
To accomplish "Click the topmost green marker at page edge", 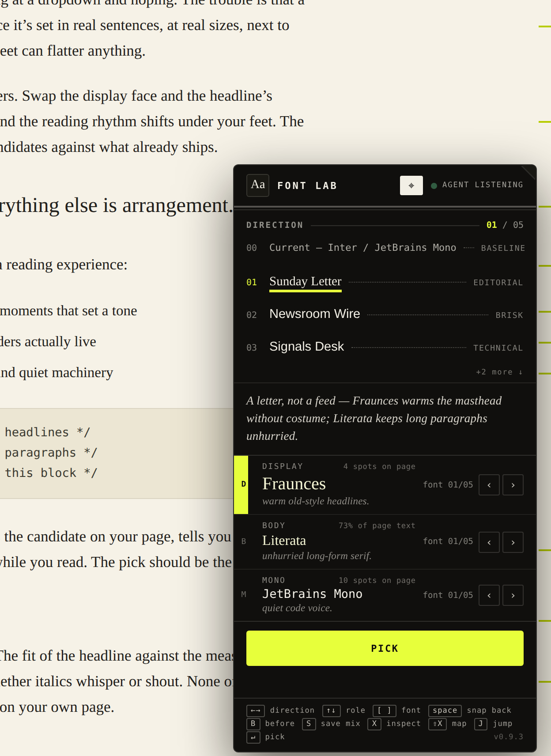I will point(545,26).
